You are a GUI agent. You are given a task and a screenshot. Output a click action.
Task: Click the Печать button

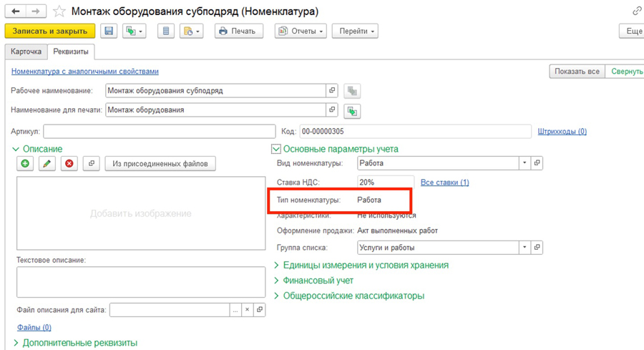(x=238, y=31)
